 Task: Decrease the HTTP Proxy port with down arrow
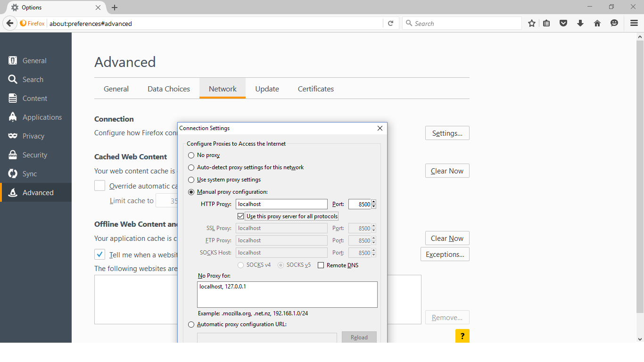pos(374,206)
